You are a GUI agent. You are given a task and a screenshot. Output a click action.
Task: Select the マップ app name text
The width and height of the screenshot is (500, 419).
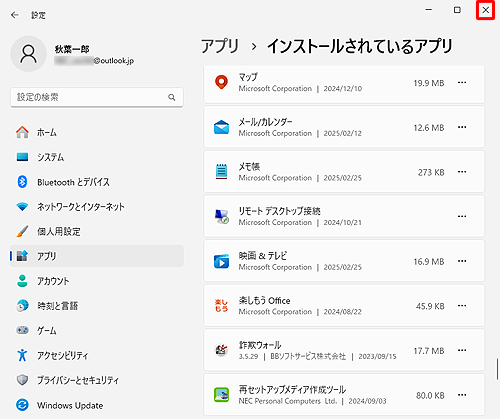(248, 77)
